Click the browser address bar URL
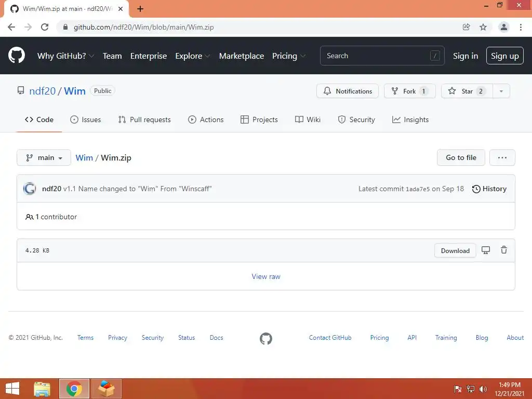This screenshot has width=532, height=399. pos(143,27)
